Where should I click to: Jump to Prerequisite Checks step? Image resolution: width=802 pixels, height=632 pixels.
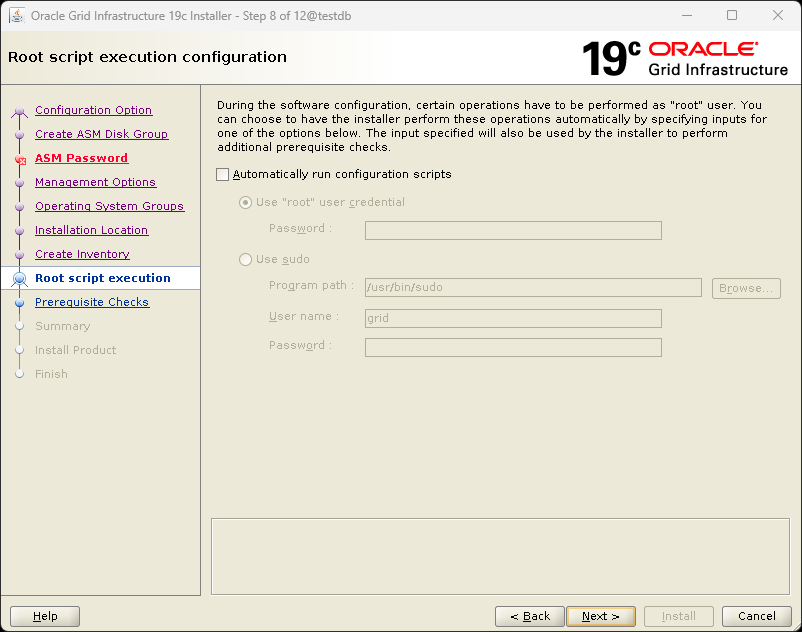click(92, 302)
